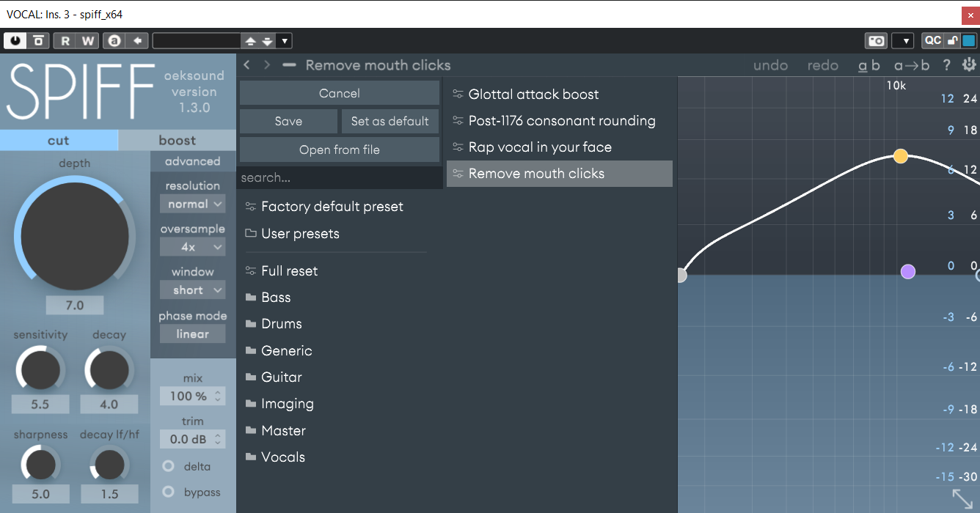Toggle the delta radio button
Screen dimensions: 980x513
tap(169, 466)
